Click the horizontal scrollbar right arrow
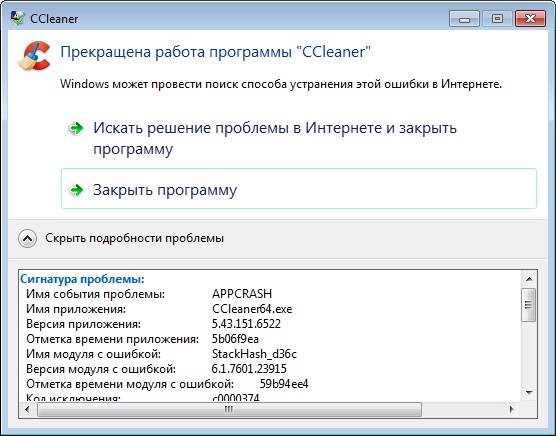This screenshot has height=436, width=556. click(x=512, y=409)
